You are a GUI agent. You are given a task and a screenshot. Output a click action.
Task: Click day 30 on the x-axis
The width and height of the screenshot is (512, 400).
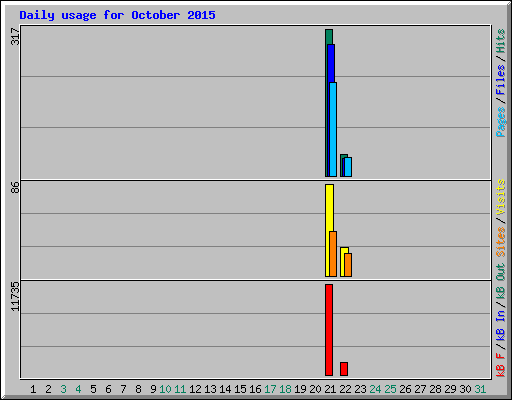pos(465,389)
